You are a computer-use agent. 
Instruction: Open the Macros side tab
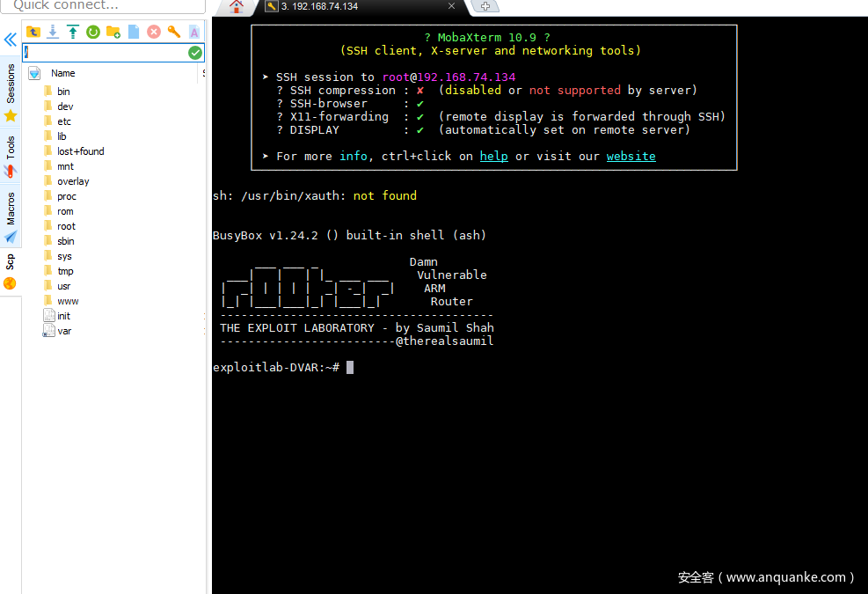tap(11, 217)
